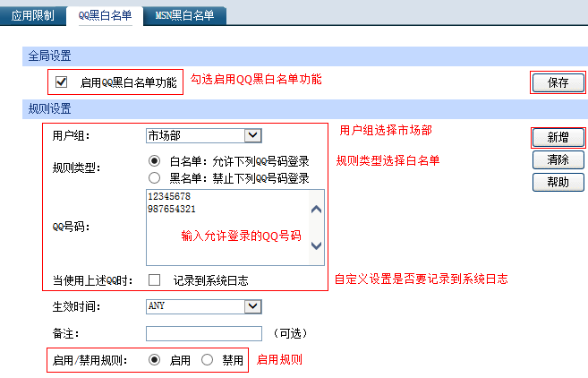The width and height of the screenshot is (588, 378).
Task: Click the 全局设置 section header
Action: click(305, 56)
